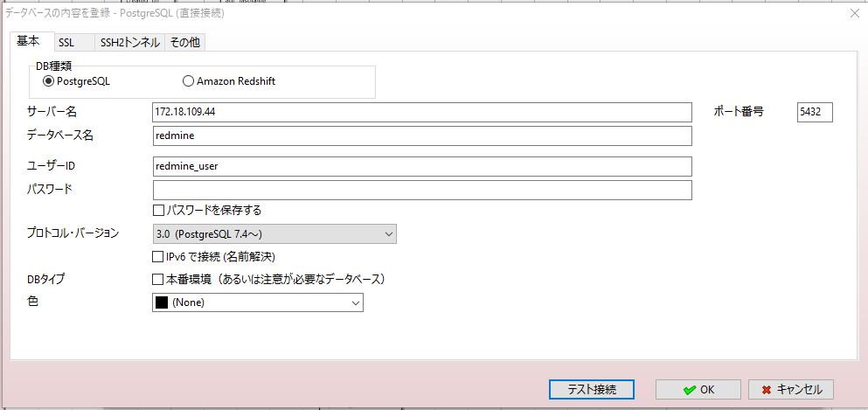Click the ポート番号 field showing 5432
868x410 pixels.
pyautogui.click(x=815, y=112)
